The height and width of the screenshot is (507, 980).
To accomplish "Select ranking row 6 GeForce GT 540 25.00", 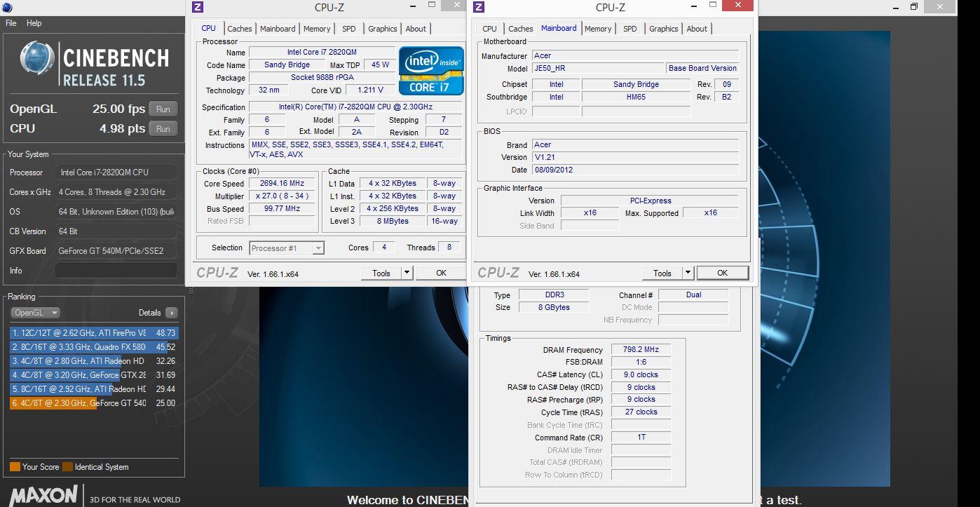I will click(x=94, y=403).
